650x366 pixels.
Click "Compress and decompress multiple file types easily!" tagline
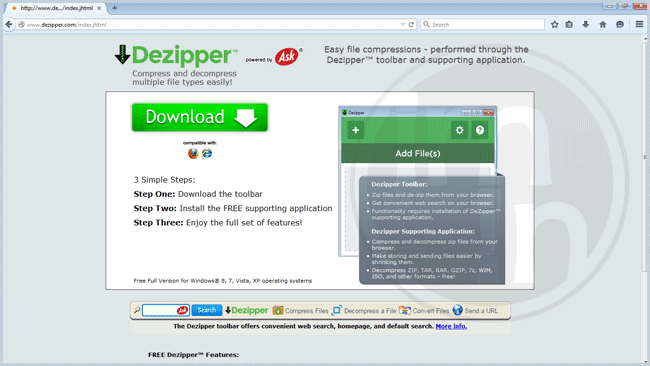[184, 78]
